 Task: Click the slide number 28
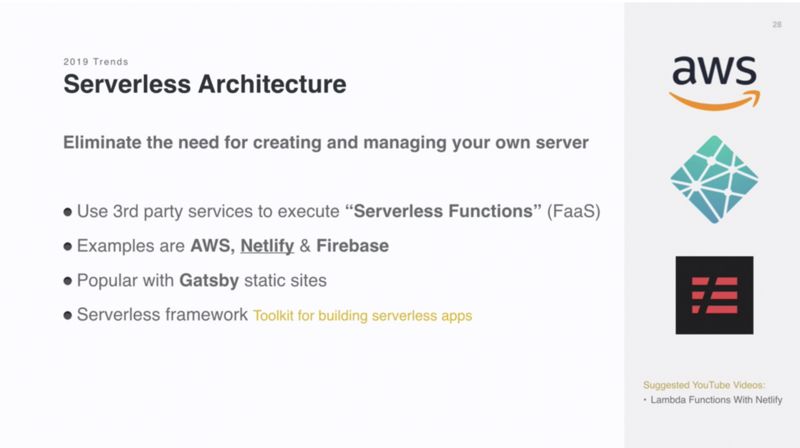point(777,24)
